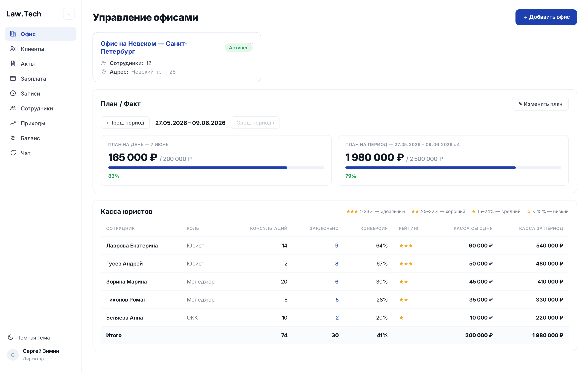This screenshot has height=372, width=588.
Task: Open the Сотрудники menu item
Action: click(x=41, y=108)
